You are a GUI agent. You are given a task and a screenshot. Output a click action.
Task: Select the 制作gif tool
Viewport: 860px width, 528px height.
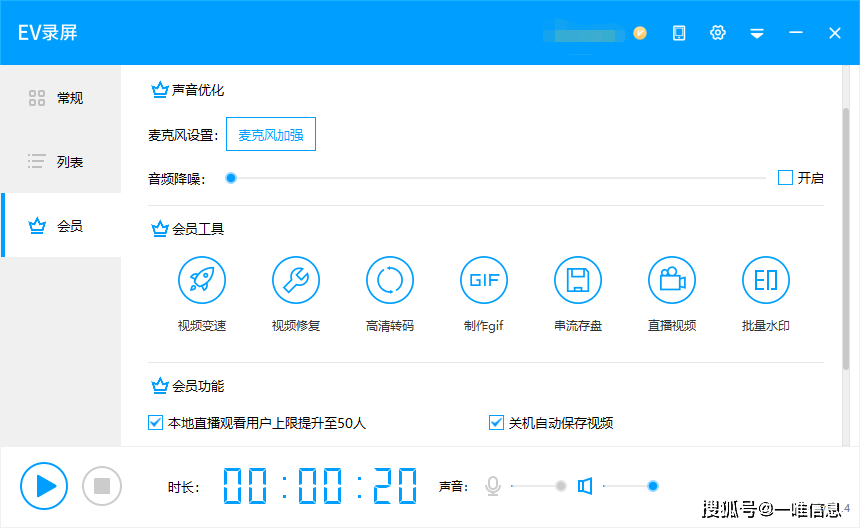click(x=484, y=281)
